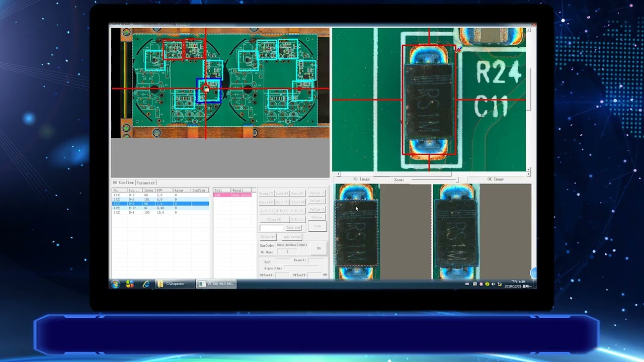
Task: Switch to the Parameter tab
Action: [146, 183]
